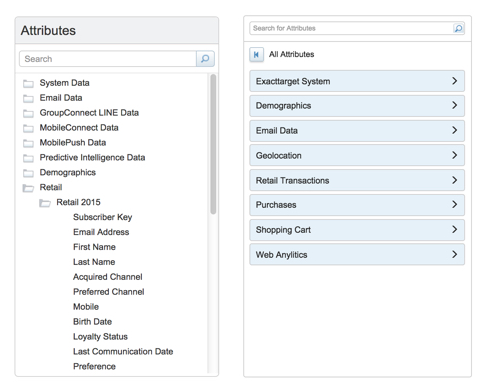Select the Loyalty Status attribute
This screenshot has width=486, height=390.
(100, 337)
